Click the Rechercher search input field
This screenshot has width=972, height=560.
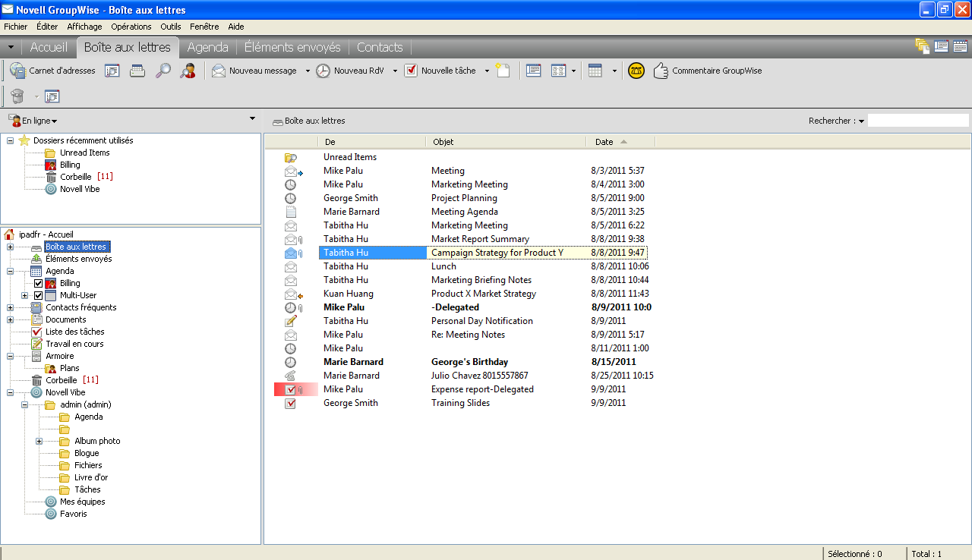[918, 121]
